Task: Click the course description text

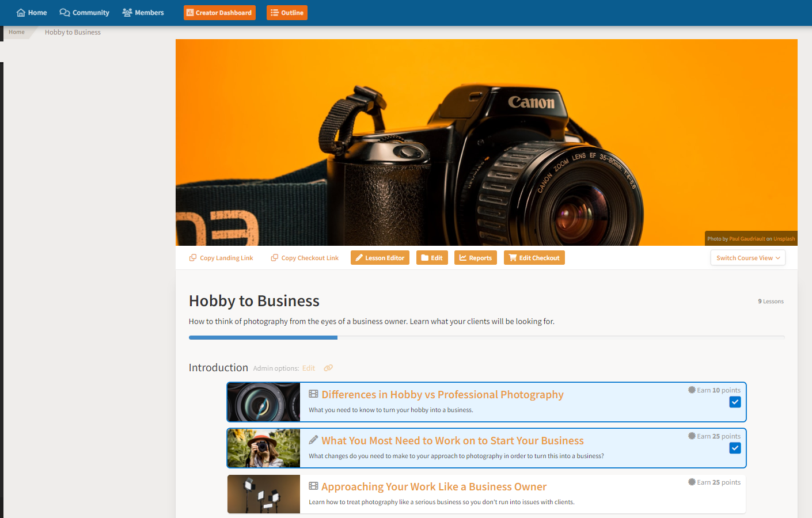Action: tap(371, 322)
